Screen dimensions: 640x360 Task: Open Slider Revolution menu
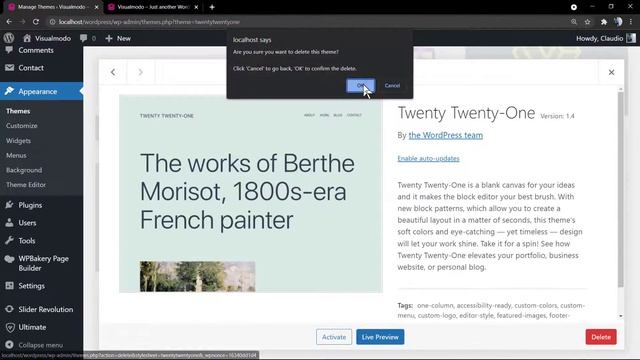click(46, 309)
